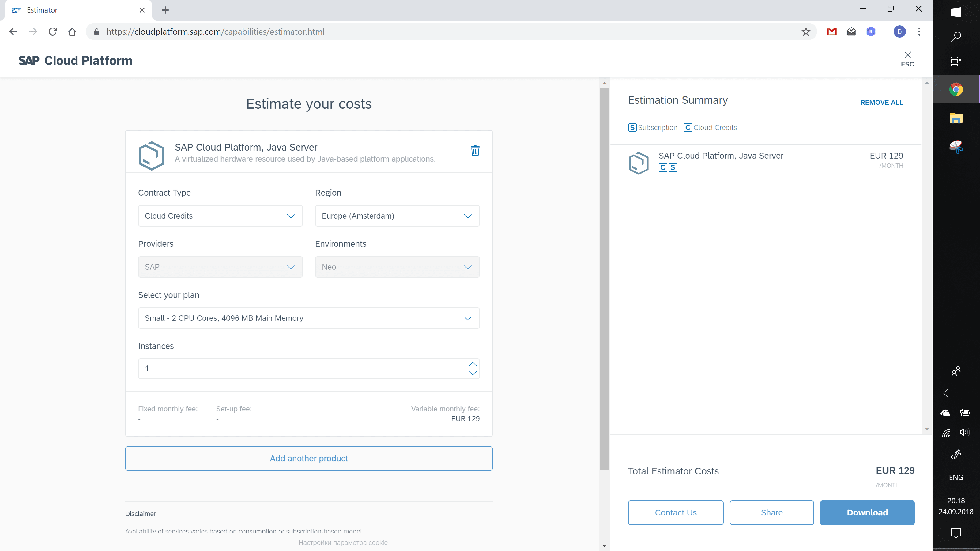Open the Region dropdown showing Europe (Amsterdam)
Image resolution: width=980 pixels, height=551 pixels.
coord(397,216)
